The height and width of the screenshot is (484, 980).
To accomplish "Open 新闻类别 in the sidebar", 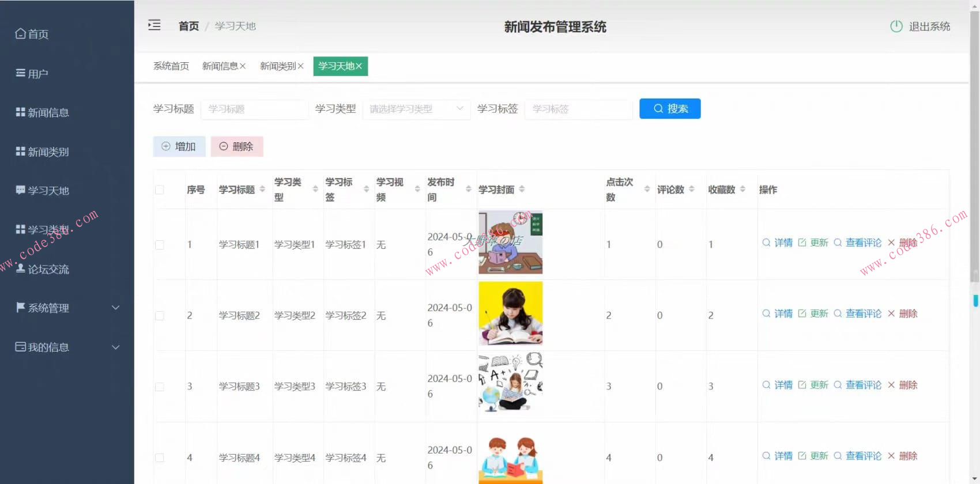I will pyautogui.click(x=42, y=152).
